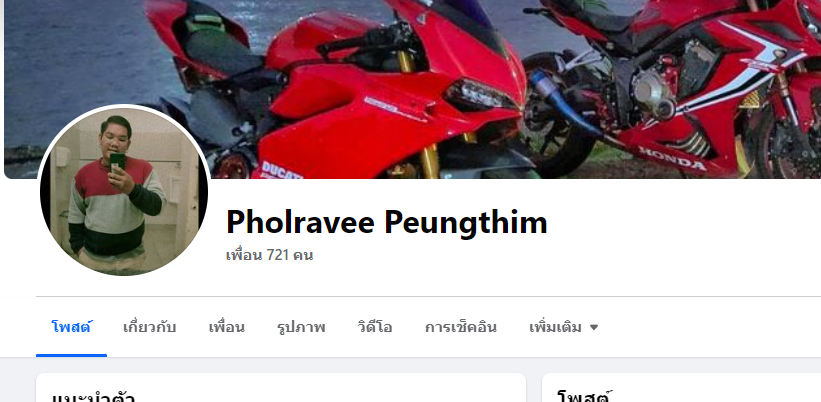
Task: Click the phone held in profile photo
Action: click(x=117, y=162)
